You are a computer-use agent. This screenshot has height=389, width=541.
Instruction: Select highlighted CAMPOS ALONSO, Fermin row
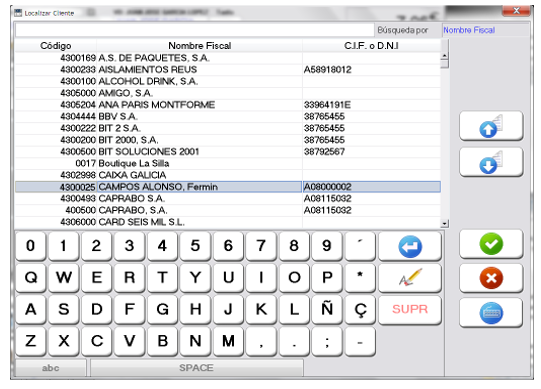[228, 187]
